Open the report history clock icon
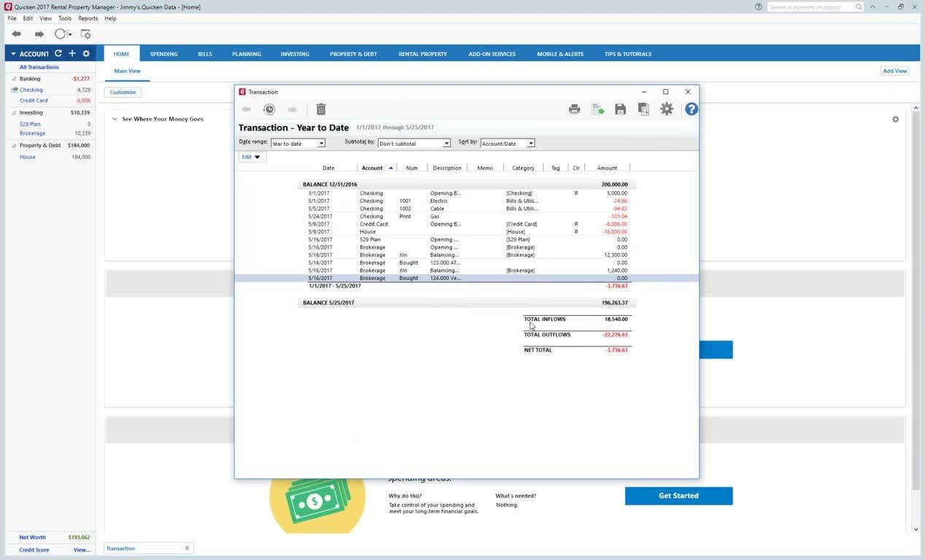The width and height of the screenshot is (925, 560). pyautogui.click(x=269, y=109)
